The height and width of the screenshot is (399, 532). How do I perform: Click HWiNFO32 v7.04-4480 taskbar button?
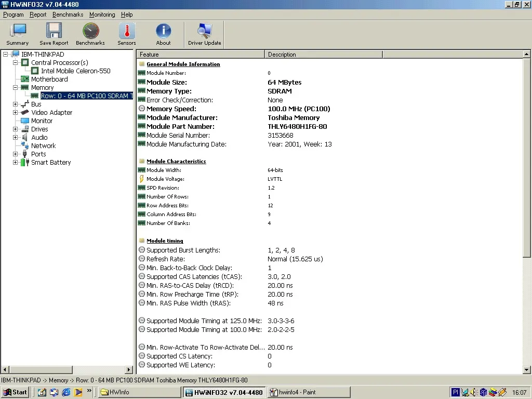pos(224,392)
